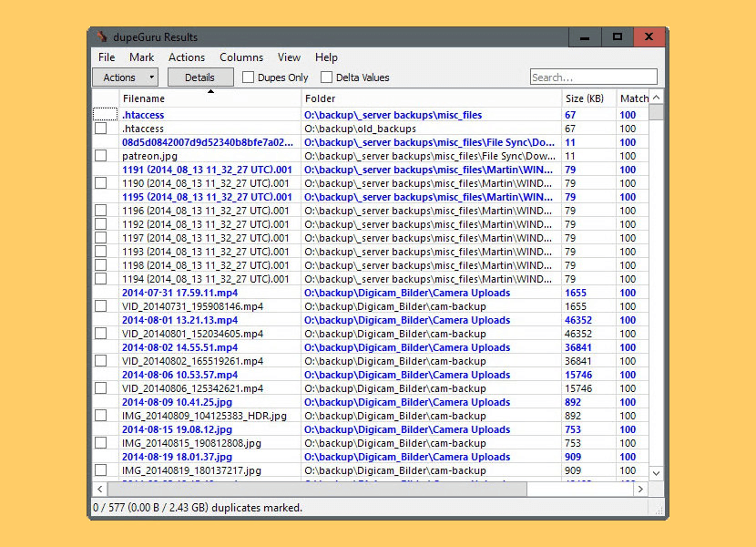Enable the Dupes Only checkbox
This screenshot has height=547, width=756.
(248, 77)
